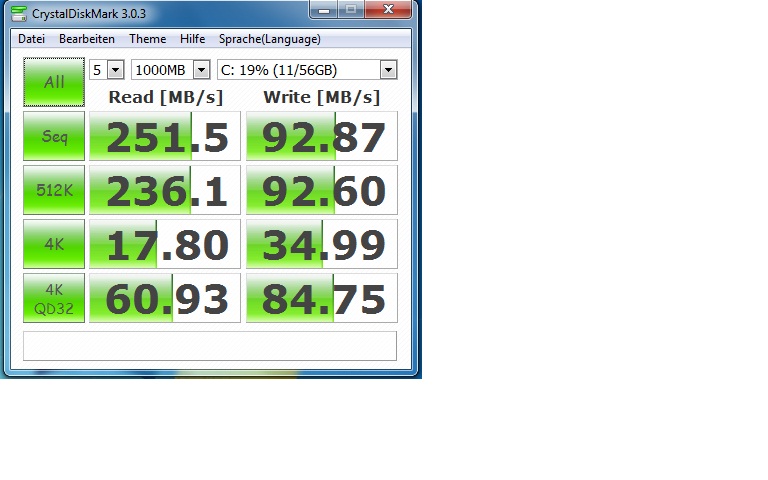Click the empty comment field at bottom
Viewport: 768px width, 480px height.
click(x=210, y=346)
